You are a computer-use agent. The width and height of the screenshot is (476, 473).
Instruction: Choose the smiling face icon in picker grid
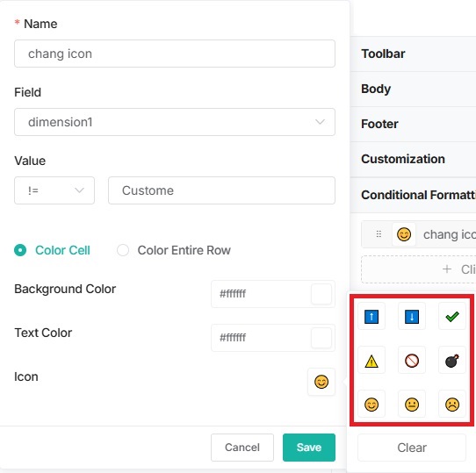click(x=371, y=405)
